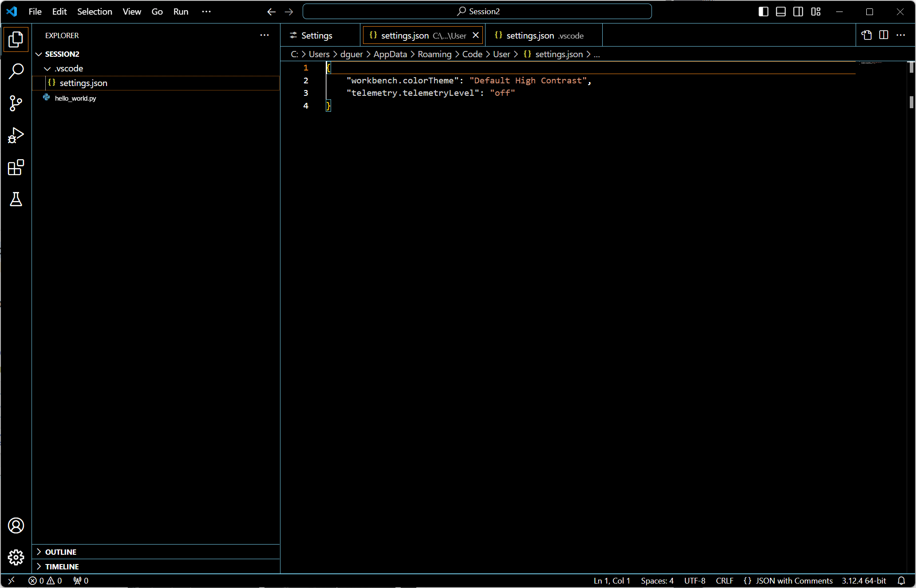Image resolution: width=916 pixels, height=588 pixels.
Task: Open Run and Debug view
Action: pyautogui.click(x=16, y=135)
